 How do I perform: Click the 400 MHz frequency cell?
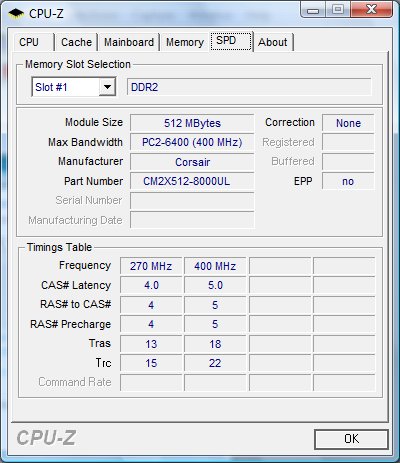[215, 266]
